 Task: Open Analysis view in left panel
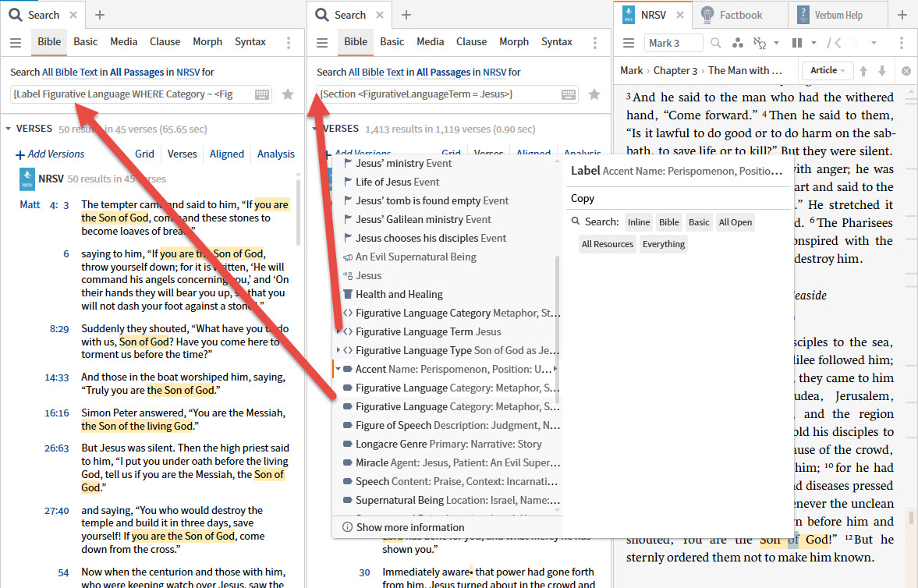pyautogui.click(x=276, y=154)
